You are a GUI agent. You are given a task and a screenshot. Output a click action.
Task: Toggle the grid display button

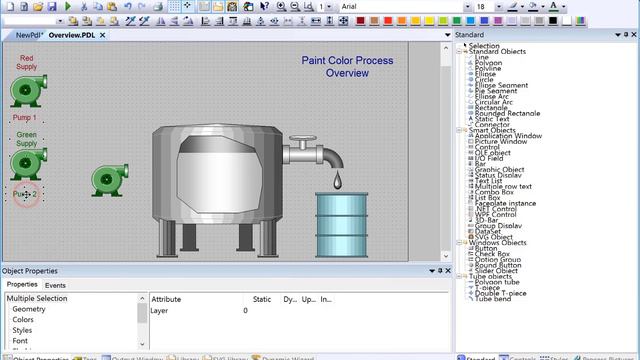(x=174, y=7)
